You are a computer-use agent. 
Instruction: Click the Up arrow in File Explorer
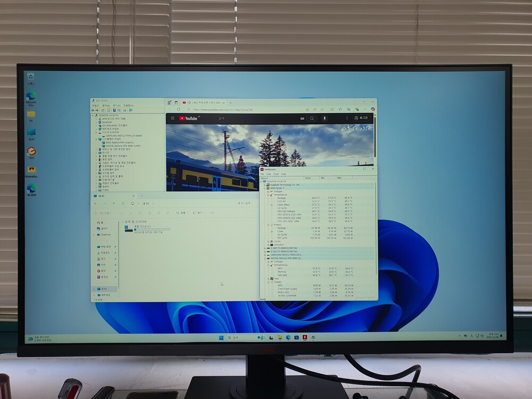click(x=114, y=203)
